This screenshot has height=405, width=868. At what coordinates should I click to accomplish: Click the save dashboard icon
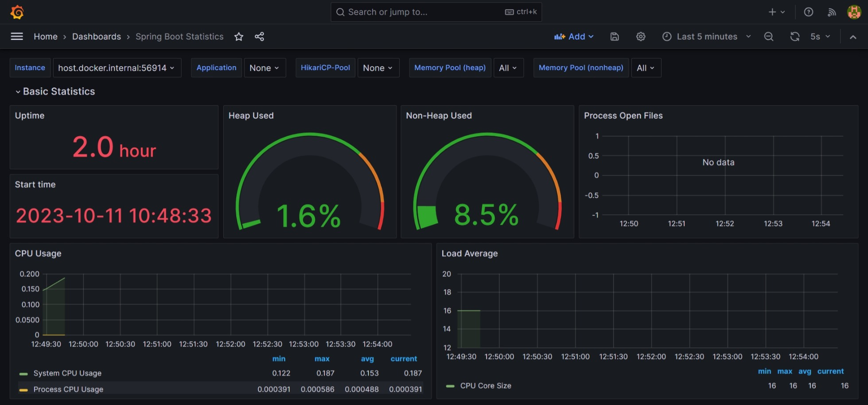click(x=615, y=37)
